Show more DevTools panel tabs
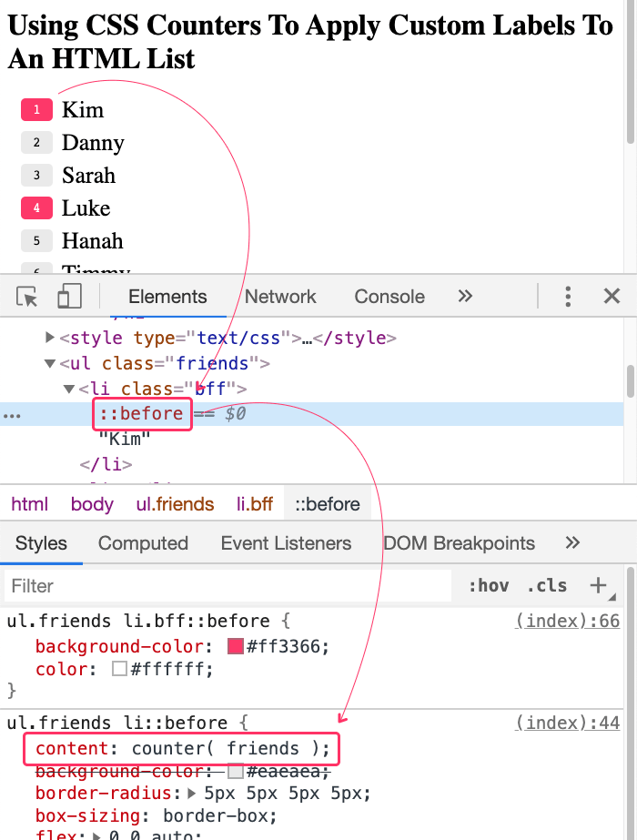This screenshot has height=840, width=637. 465,296
